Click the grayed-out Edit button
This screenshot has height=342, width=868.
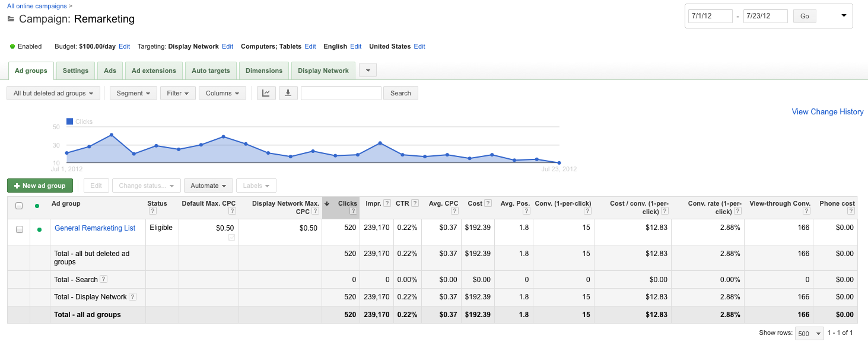coord(96,186)
